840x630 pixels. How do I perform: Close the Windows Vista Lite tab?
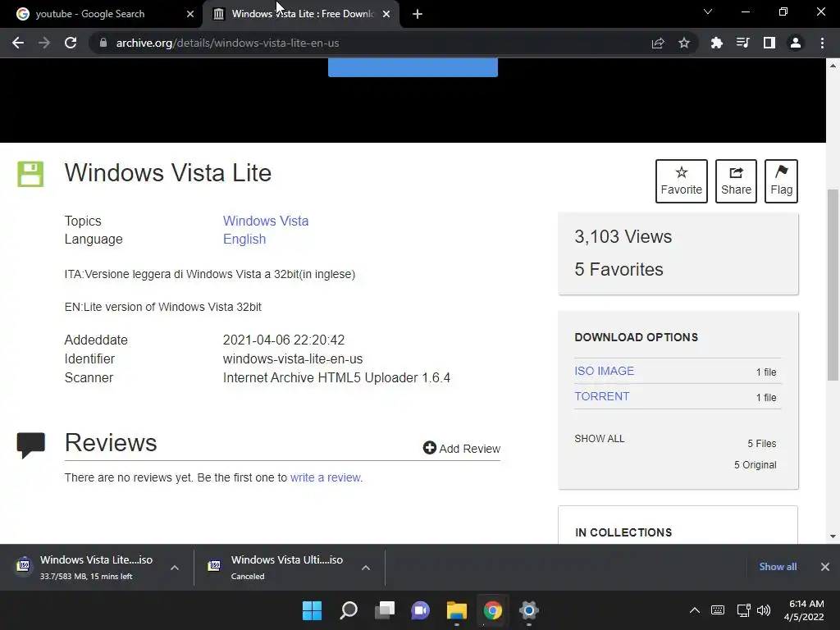386,14
